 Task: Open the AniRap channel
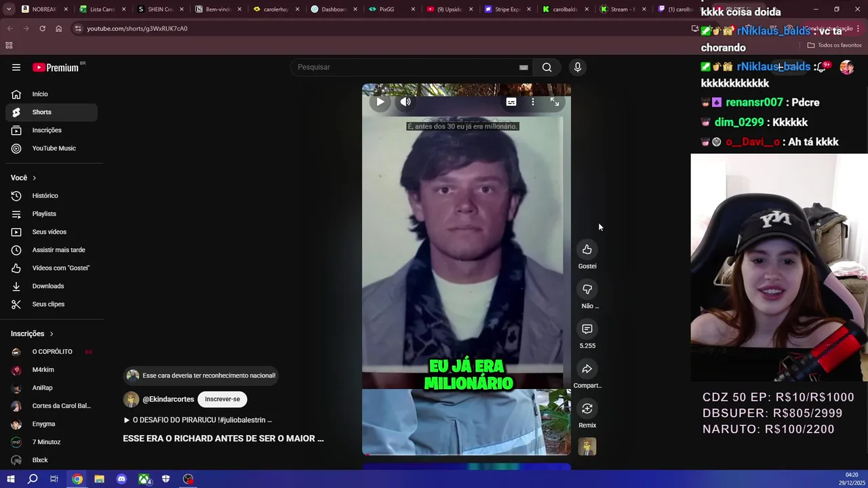pos(52,388)
